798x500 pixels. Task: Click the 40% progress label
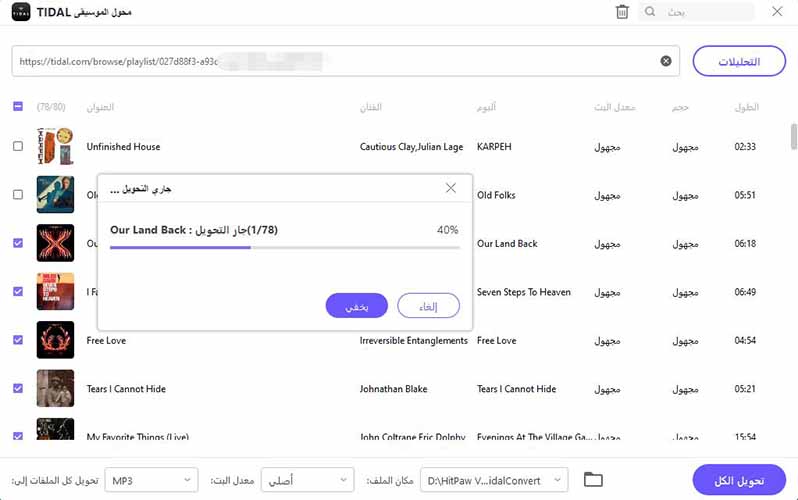447,230
